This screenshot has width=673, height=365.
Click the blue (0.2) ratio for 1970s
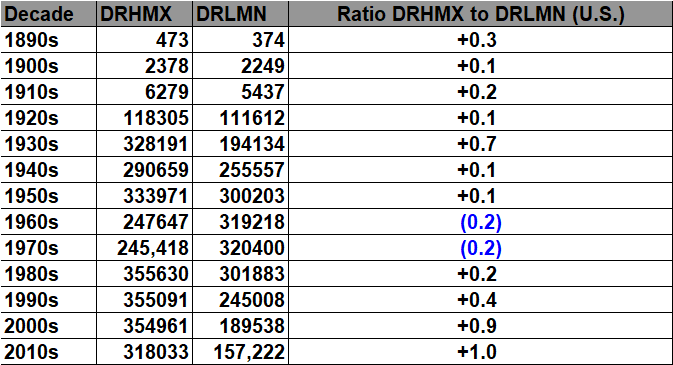[481, 248]
